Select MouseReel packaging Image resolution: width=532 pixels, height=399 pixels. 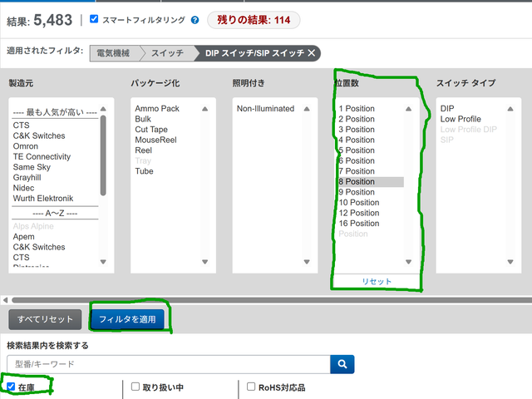coord(155,140)
